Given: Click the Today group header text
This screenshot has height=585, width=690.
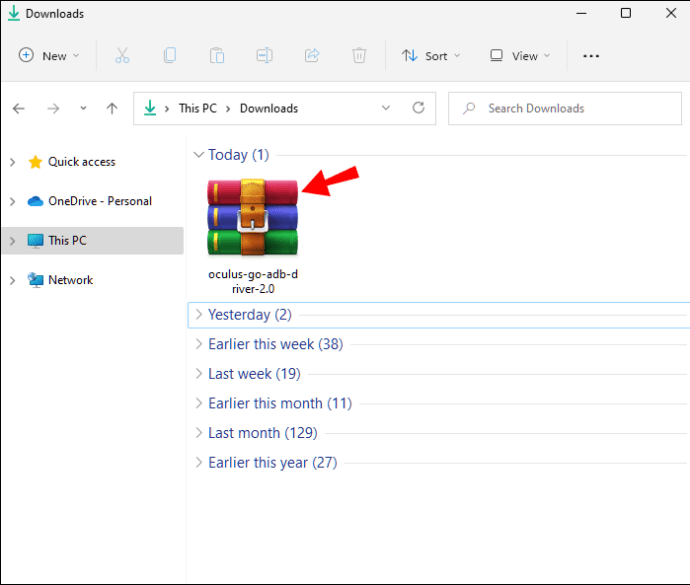Looking at the screenshot, I should (239, 155).
